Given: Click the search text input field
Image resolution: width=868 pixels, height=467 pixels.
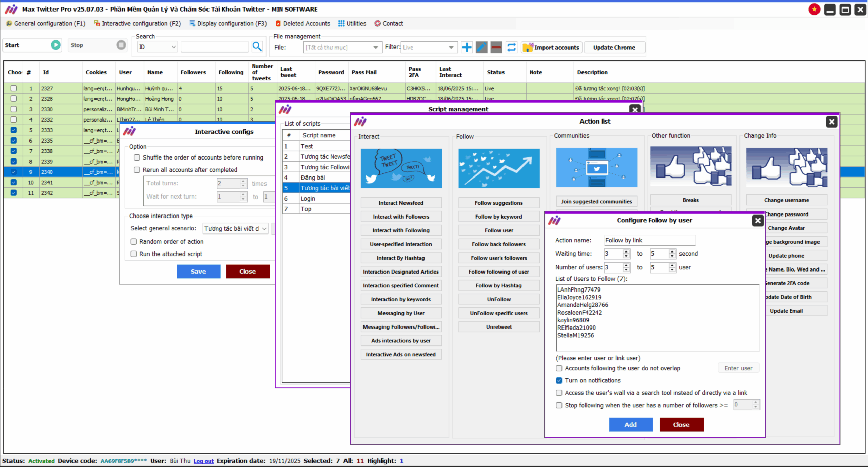Looking at the screenshot, I should (x=215, y=47).
